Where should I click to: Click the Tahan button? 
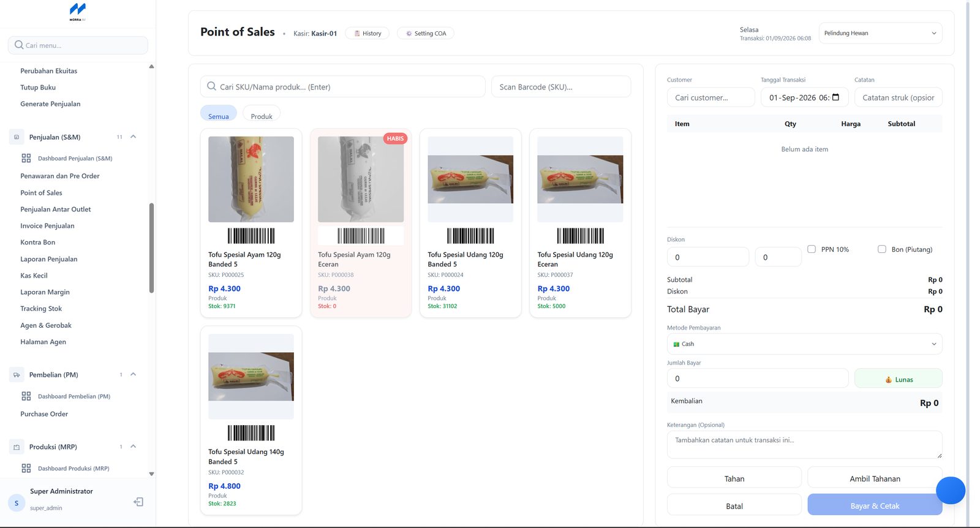(x=734, y=478)
